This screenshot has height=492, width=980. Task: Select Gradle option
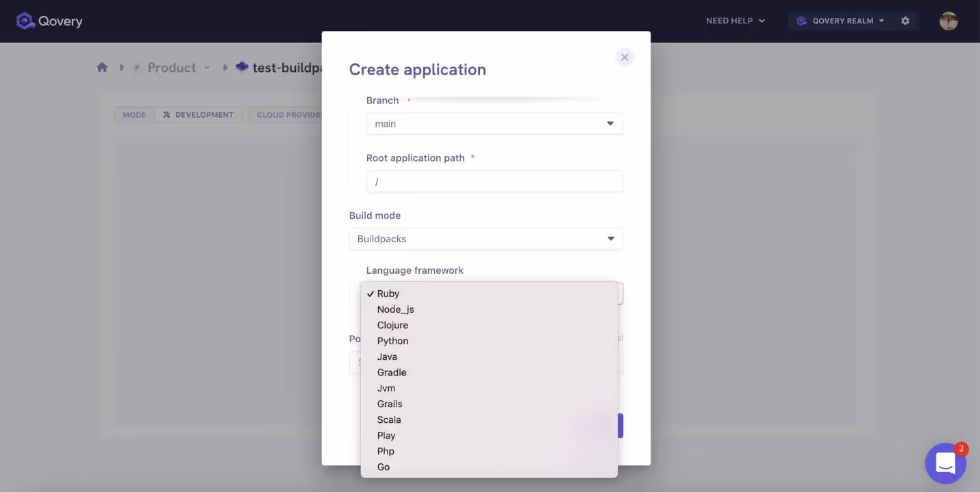[489, 372]
